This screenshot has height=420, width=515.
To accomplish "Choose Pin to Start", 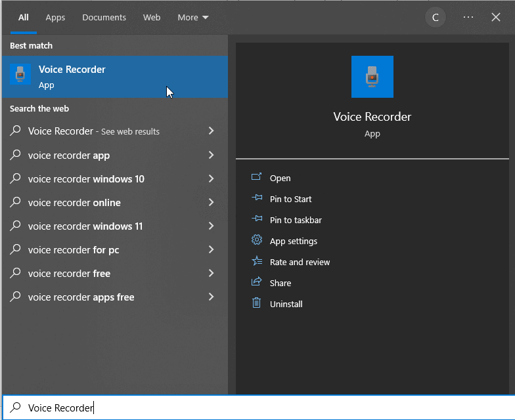I will pos(290,199).
